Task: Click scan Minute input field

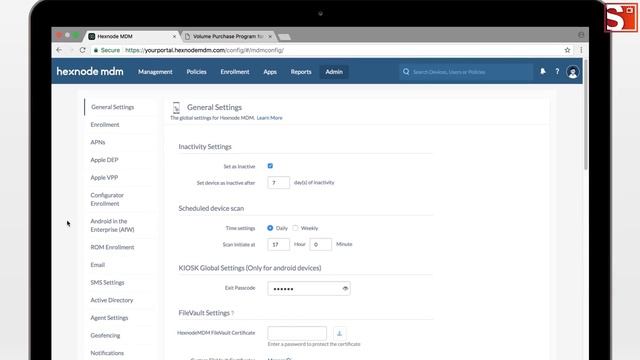Action: (x=320, y=244)
